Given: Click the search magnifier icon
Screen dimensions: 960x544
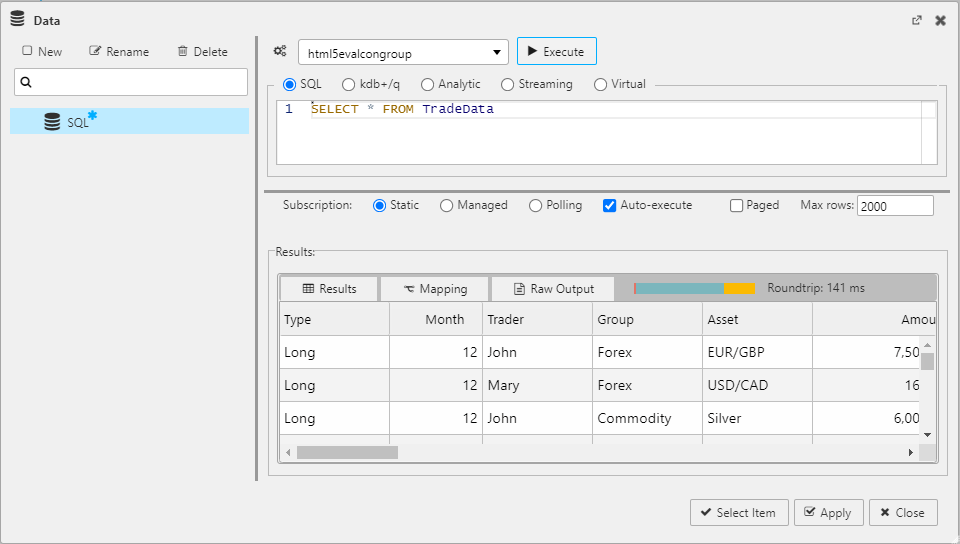Looking at the screenshot, I should [x=27, y=82].
